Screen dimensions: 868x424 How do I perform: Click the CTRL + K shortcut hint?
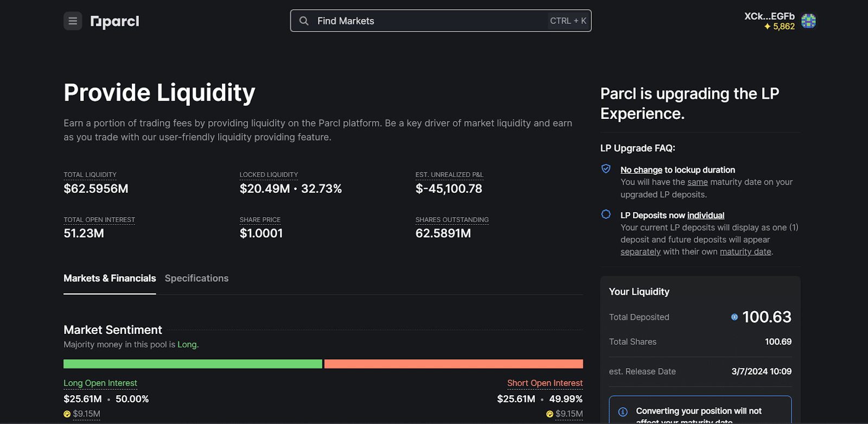(x=568, y=21)
